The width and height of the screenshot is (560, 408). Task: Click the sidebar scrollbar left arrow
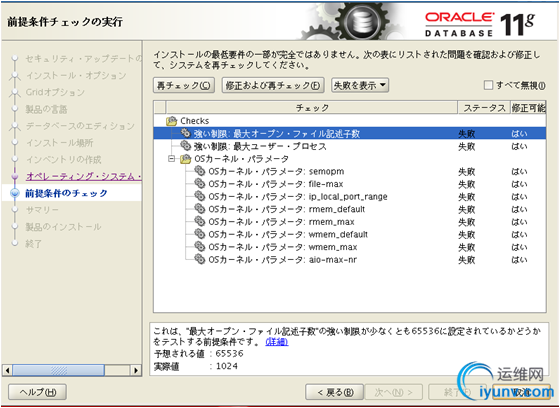pos(7,370)
